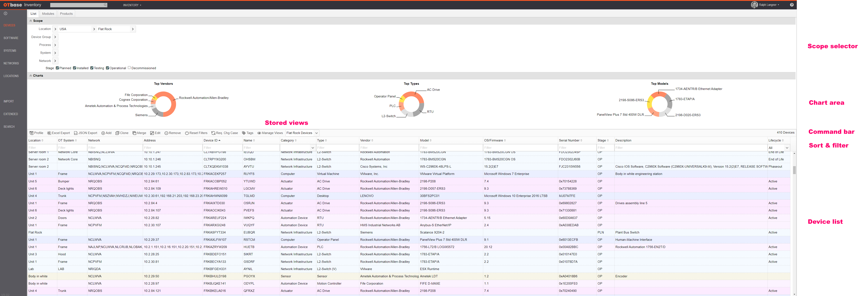Uncheck the Operational stage checkbox
The width and height of the screenshot is (868, 296).
(x=108, y=68)
